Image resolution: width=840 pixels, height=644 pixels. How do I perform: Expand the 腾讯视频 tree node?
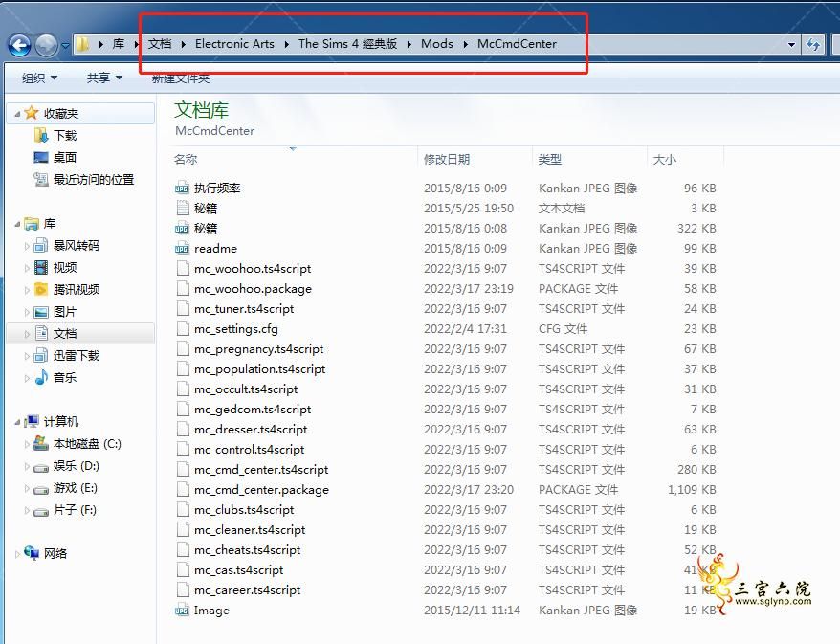coord(27,290)
